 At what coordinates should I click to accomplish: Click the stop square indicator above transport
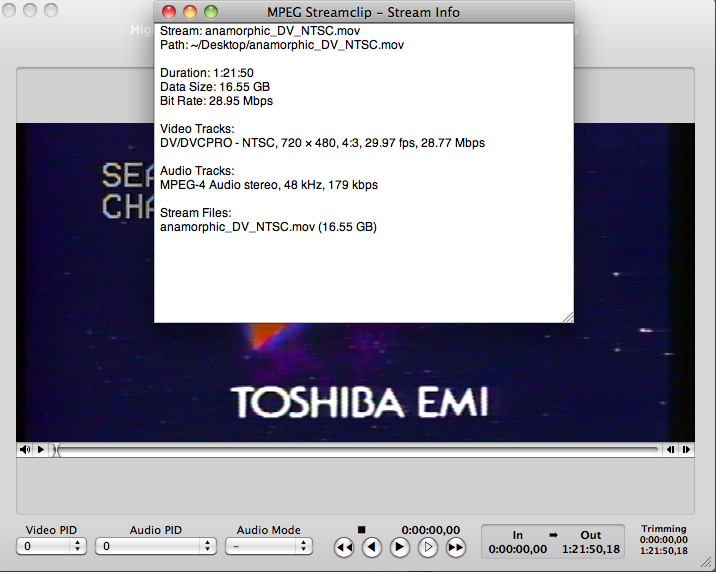point(362,530)
